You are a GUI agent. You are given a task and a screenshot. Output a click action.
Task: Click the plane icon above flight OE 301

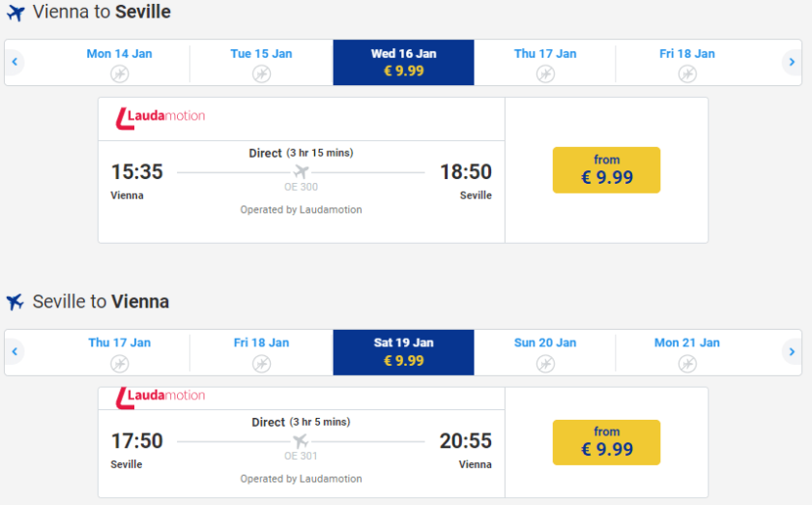point(301,441)
